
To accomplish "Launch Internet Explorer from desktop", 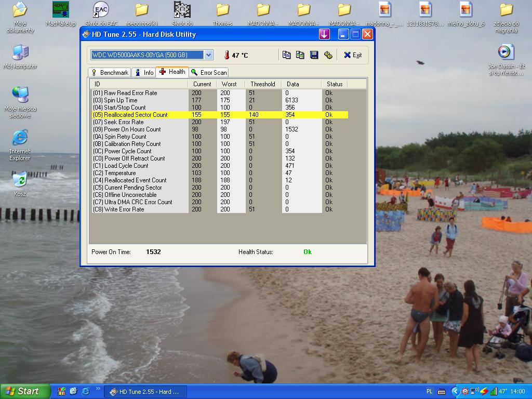I will coord(20,145).
